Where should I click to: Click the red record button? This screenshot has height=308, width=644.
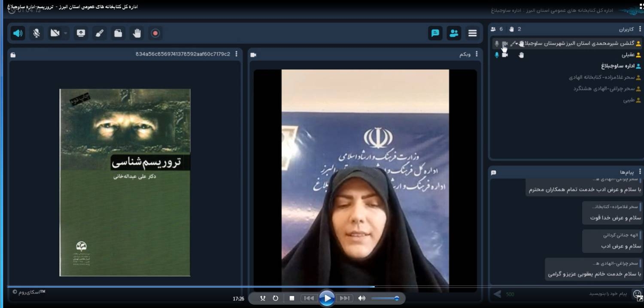[155, 33]
